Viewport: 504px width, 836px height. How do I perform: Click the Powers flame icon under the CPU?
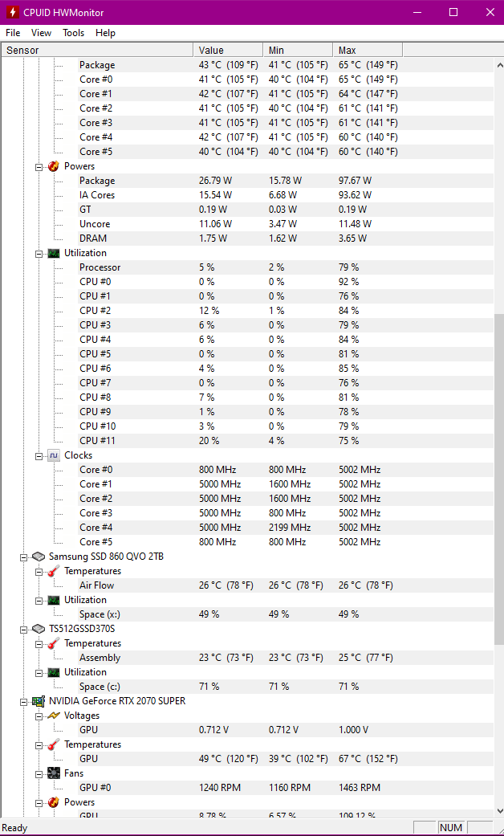(x=53, y=166)
